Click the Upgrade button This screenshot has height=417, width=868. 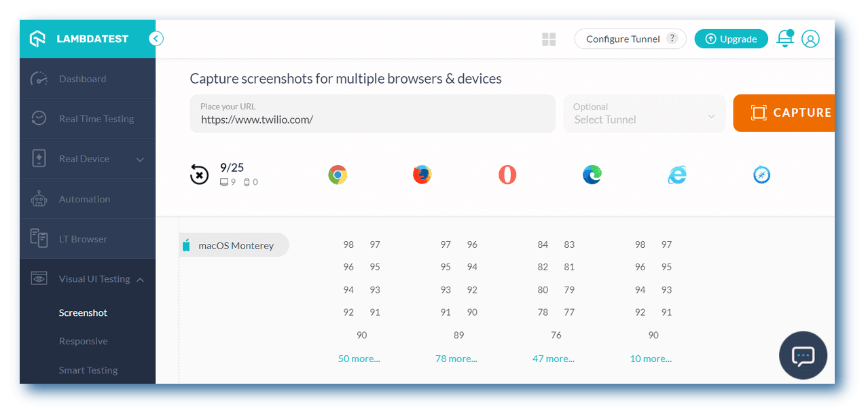click(731, 39)
